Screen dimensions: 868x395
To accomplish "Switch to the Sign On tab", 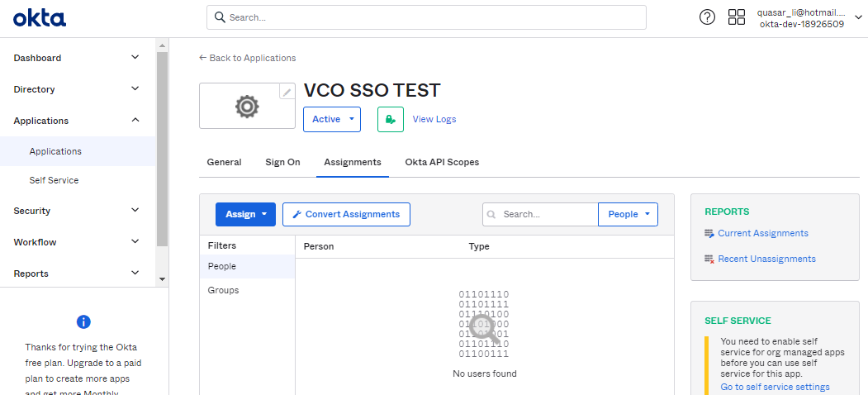I will 283,162.
